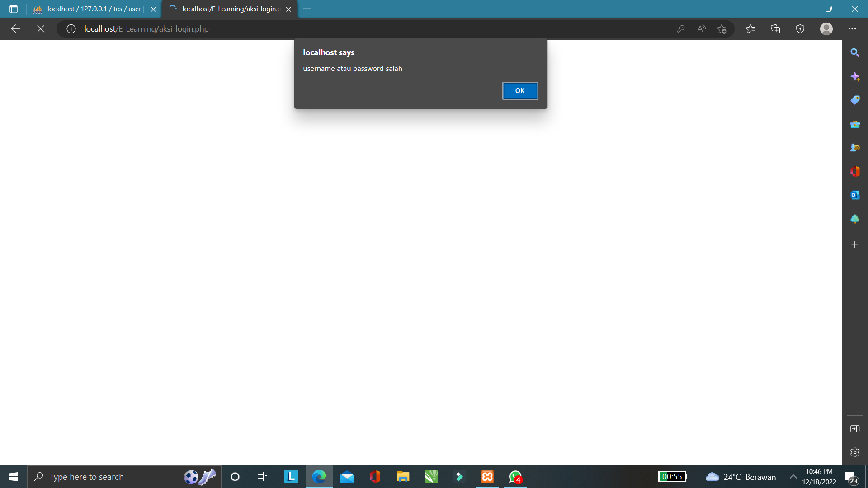
Task: Open the Collections toolbar icon
Action: point(775,29)
